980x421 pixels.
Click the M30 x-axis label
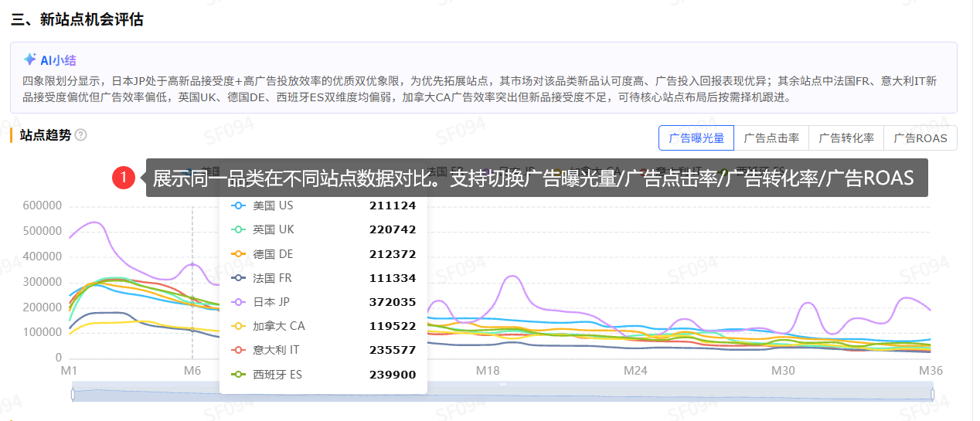[783, 371]
